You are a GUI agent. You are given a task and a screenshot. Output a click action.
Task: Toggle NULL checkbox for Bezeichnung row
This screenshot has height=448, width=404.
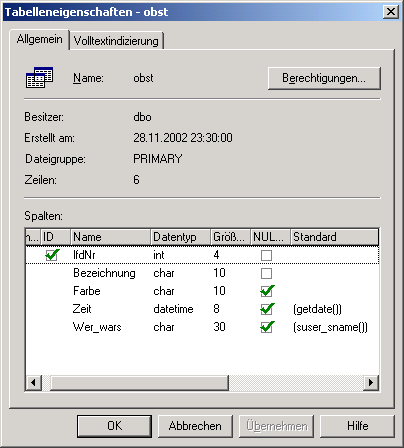266,273
